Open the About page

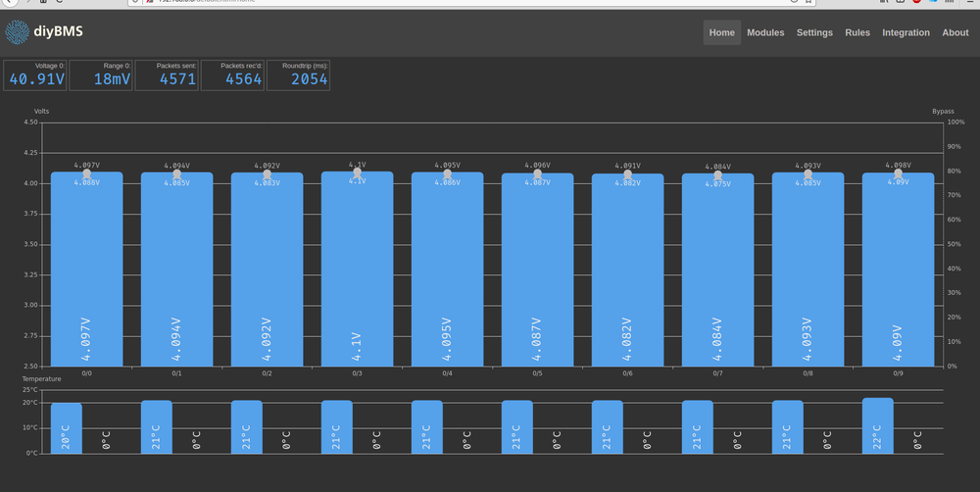[955, 32]
